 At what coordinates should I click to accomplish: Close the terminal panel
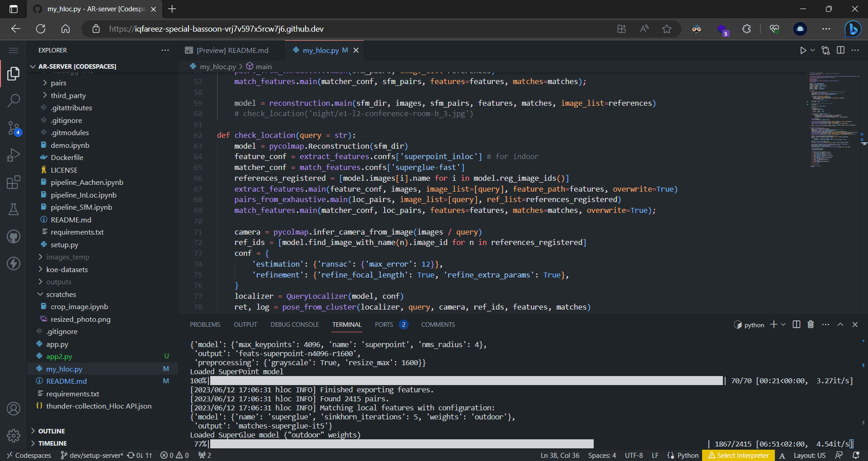855,325
